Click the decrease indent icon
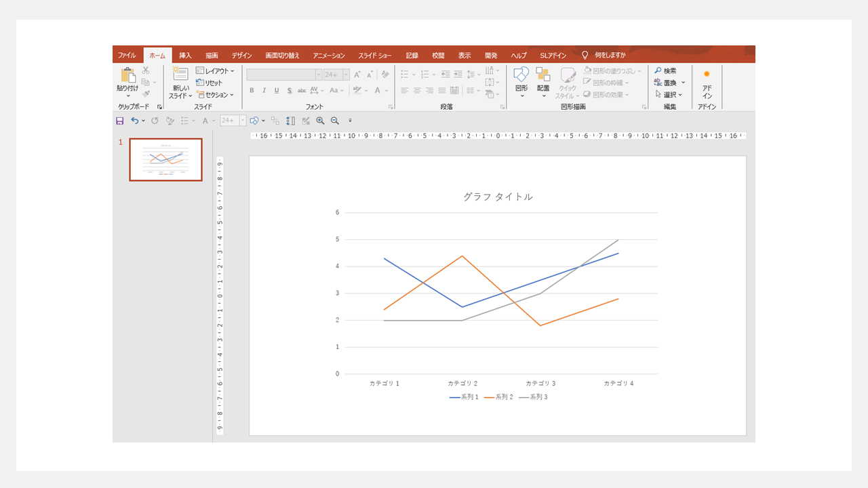This screenshot has height=488, width=868. coord(446,73)
